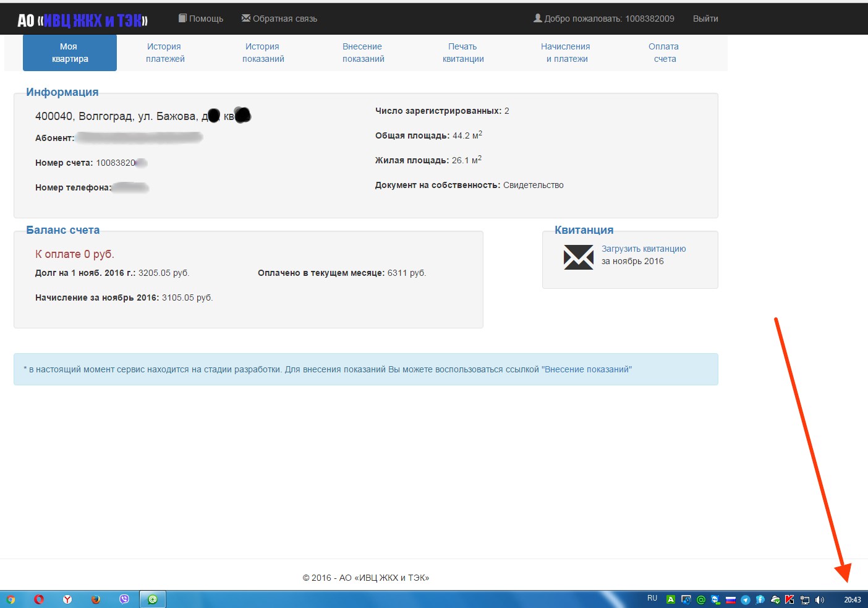This screenshot has width=868, height=608.
Task: Click the speaker volume tray icon
Action: tap(820, 599)
